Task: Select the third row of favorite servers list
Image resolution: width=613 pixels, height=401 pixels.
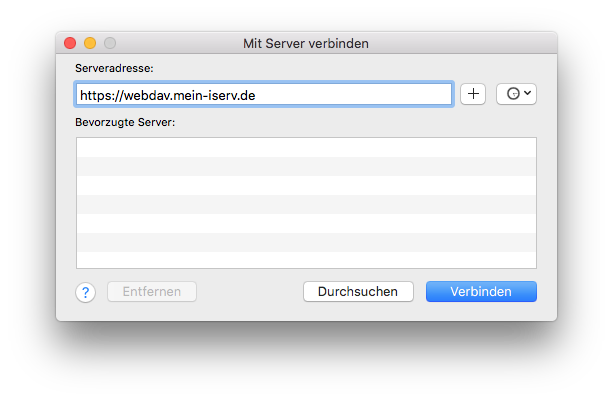Action: tap(306, 186)
